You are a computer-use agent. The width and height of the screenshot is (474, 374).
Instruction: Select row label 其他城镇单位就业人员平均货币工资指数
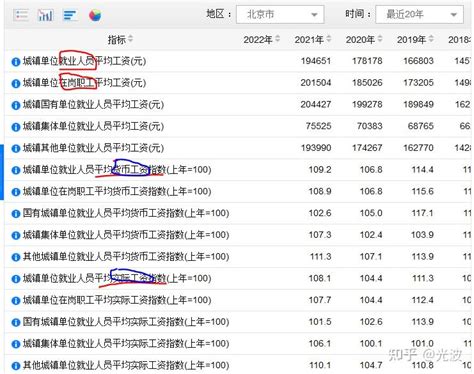click(126, 257)
